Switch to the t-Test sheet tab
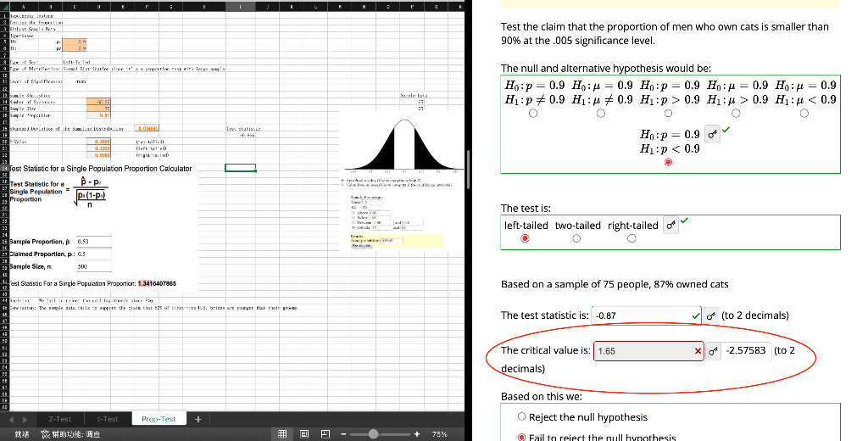The width and height of the screenshot is (868, 441). coord(108,420)
